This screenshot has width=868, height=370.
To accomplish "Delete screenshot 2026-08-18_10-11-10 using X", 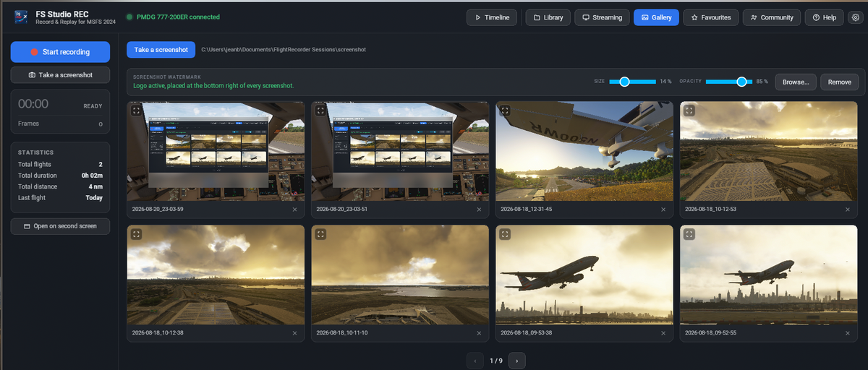I will click(x=479, y=333).
